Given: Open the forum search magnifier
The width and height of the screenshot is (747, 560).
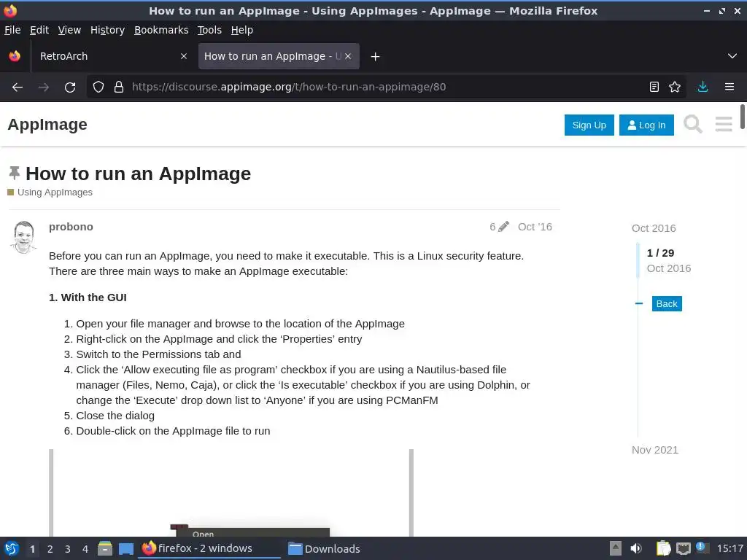Looking at the screenshot, I should pos(693,125).
